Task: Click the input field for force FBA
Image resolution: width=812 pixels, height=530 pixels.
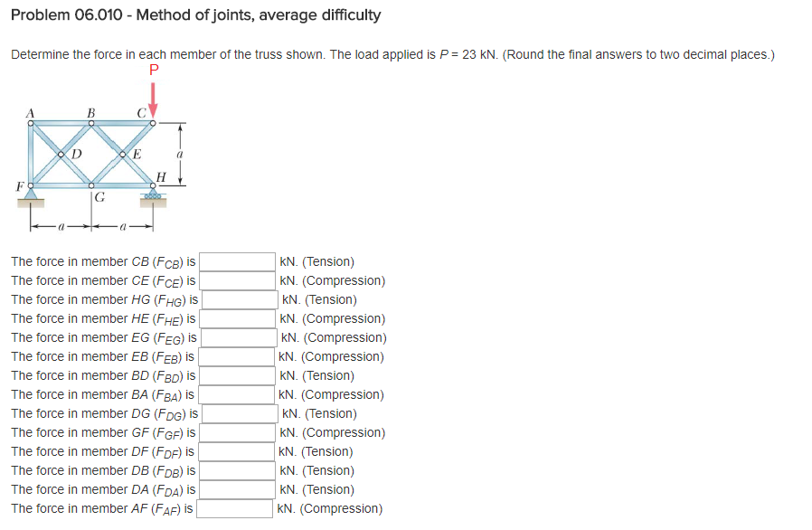Action: [236, 394]
